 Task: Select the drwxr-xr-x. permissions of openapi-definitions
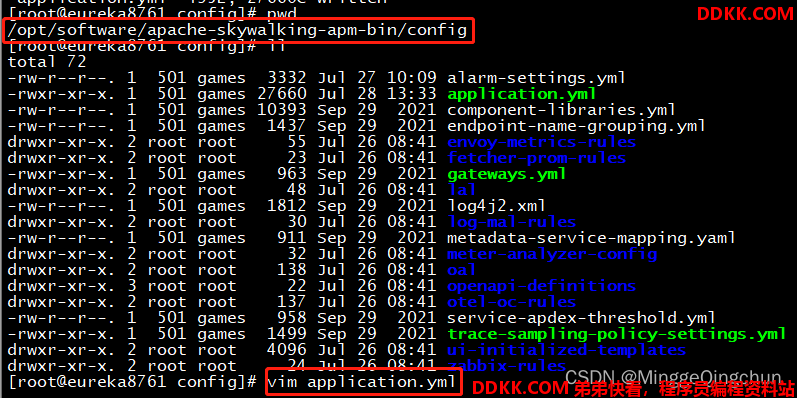(62, 286)
